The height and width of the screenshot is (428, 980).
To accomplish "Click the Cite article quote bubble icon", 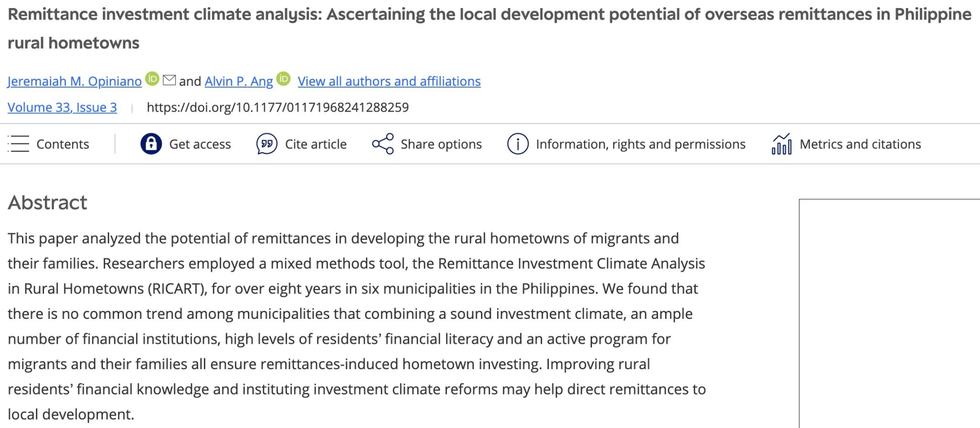I will tap(267, 144).
